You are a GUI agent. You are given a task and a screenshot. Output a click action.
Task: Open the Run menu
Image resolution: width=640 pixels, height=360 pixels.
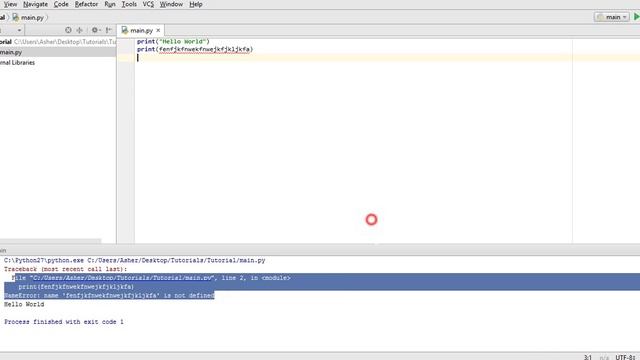(x=109, y=4)
